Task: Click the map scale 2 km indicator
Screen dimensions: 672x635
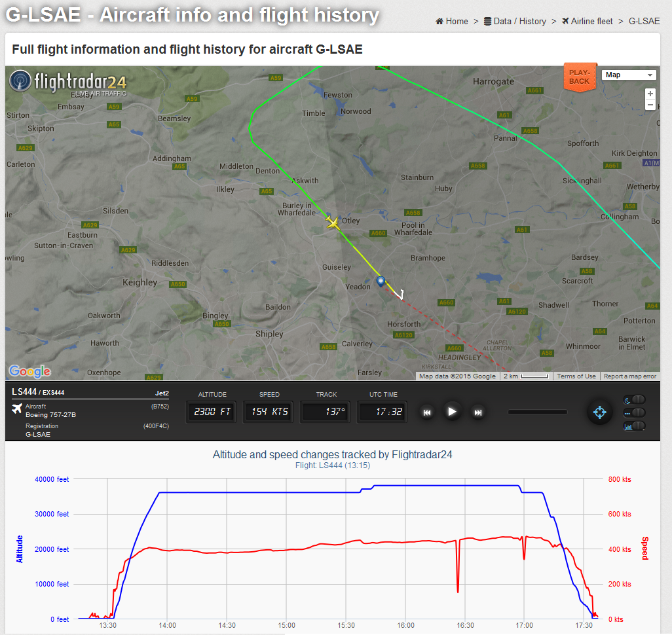Action: [x=526, y=376]
